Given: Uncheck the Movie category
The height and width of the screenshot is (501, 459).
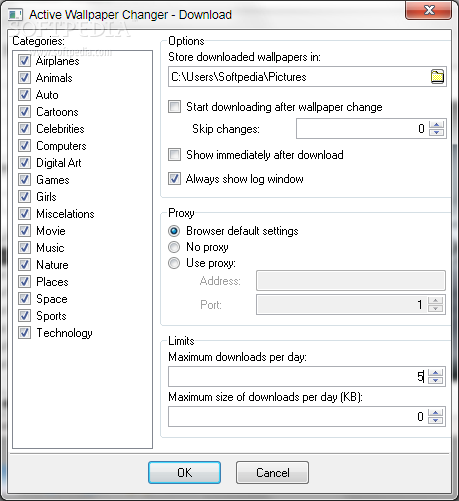Looking at the screenshot, I should coord(24,231).
